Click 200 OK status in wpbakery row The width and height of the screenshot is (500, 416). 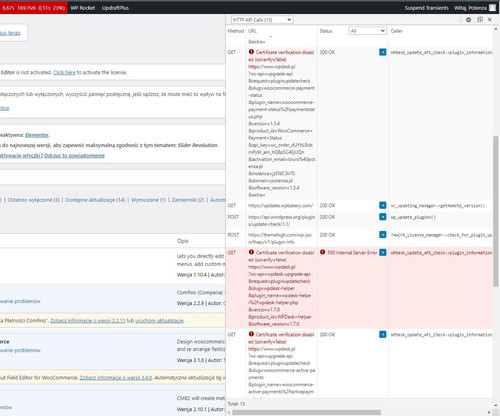tap(327, 206)
